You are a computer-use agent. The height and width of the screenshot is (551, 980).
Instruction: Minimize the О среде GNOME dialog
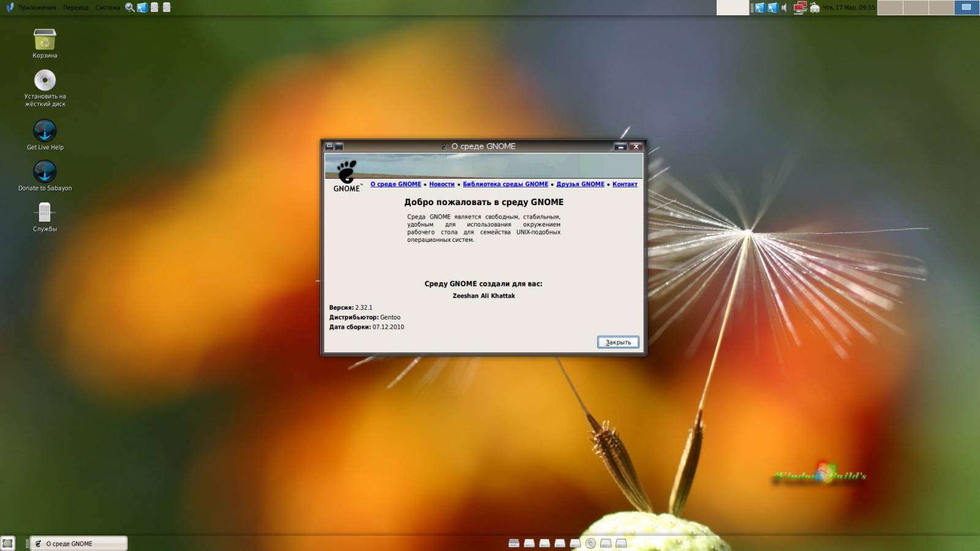(x=620, y=146)
